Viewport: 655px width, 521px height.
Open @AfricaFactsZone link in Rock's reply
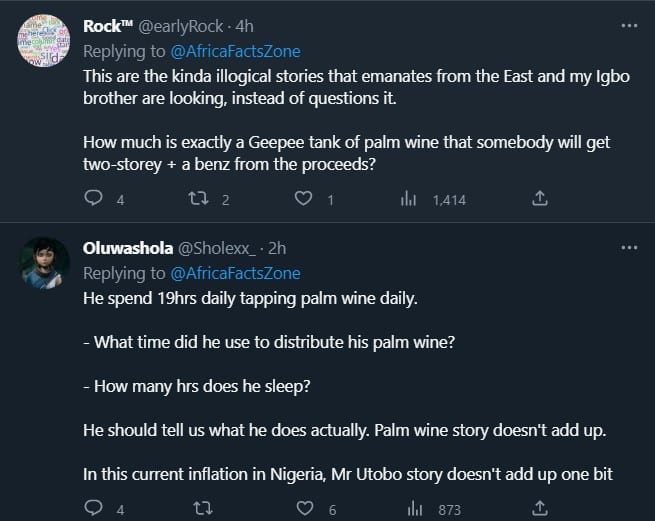236,51
